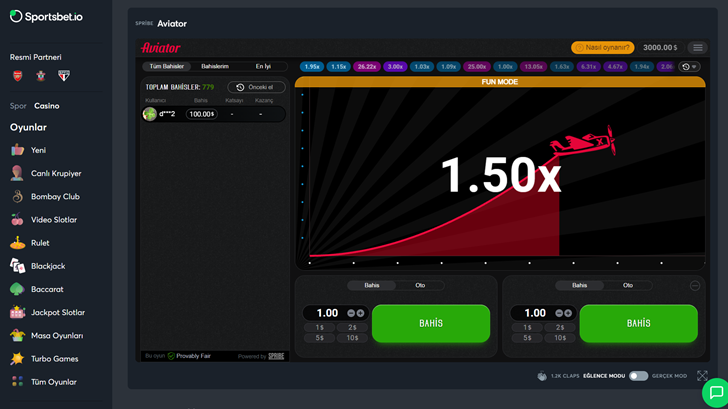Choose 5$ preset in left panel

pyautogui.click(x=319, y=338)
